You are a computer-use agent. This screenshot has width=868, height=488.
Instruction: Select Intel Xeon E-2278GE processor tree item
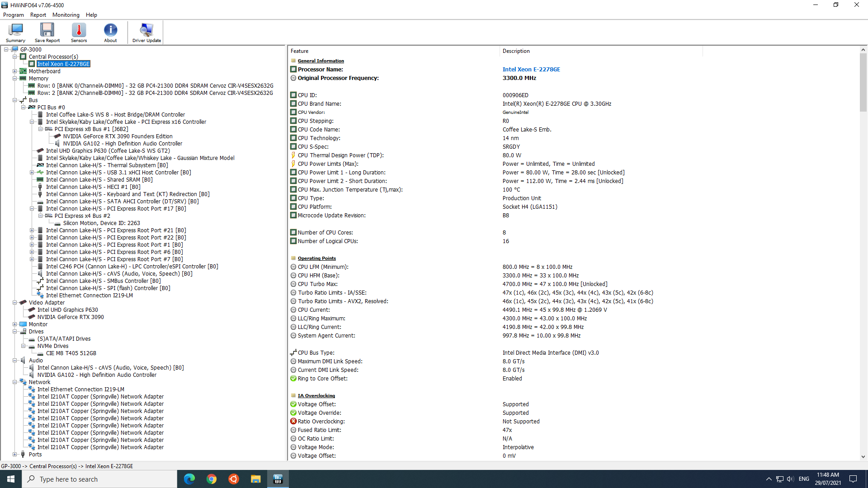click(63, 64)
